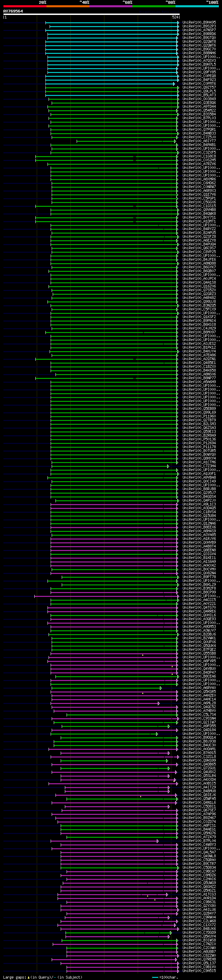Viewport: 222px width, 980px height.
Task: Select the UniRef100_B4NB33 label
Action: [199, 133]
